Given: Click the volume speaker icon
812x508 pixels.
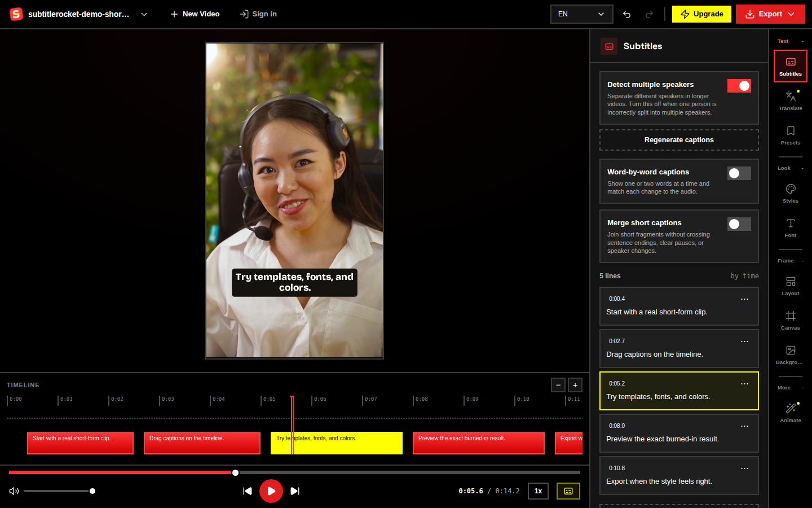Looking at the screenshot, I should click(14, 491).
